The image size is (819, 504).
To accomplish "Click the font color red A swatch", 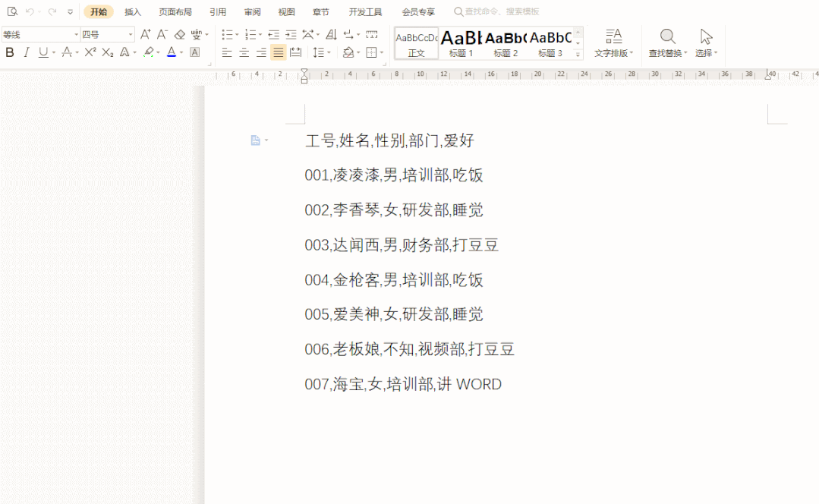I will 171,52.
